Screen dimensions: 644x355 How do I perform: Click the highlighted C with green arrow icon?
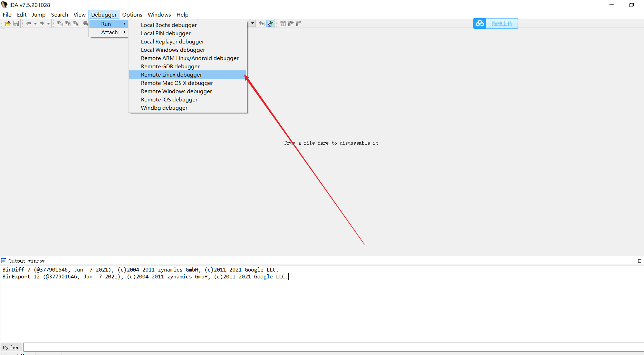tap(270, 23)
